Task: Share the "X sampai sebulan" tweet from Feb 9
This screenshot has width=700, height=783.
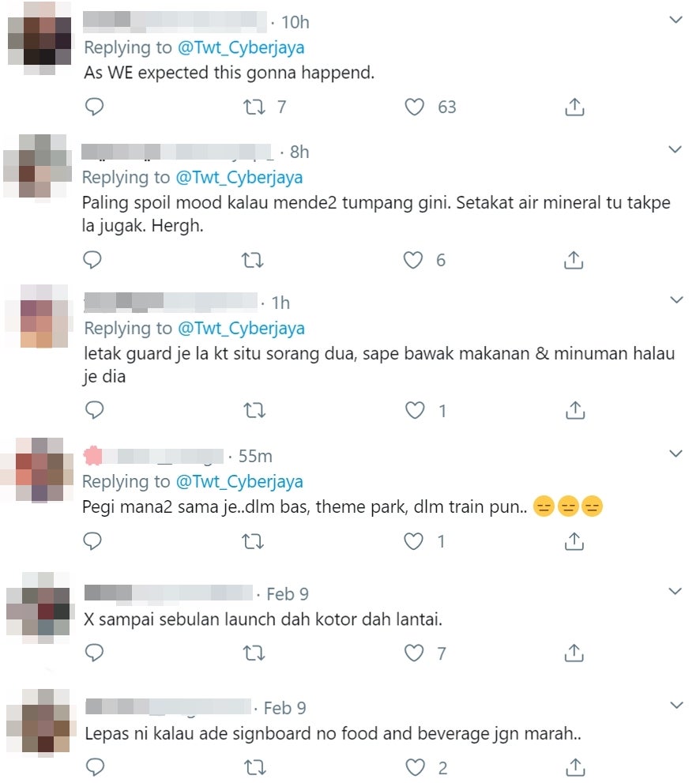Action: [574, 653]
